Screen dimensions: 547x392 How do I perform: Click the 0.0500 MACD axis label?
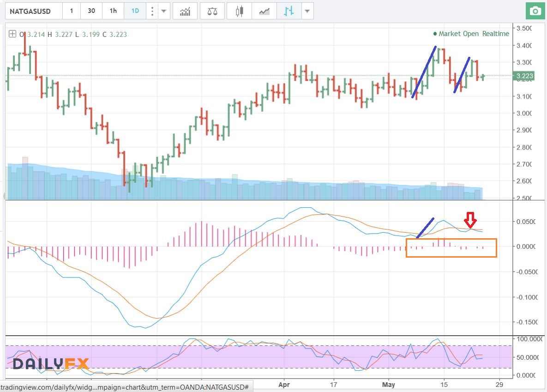[526, 221]
